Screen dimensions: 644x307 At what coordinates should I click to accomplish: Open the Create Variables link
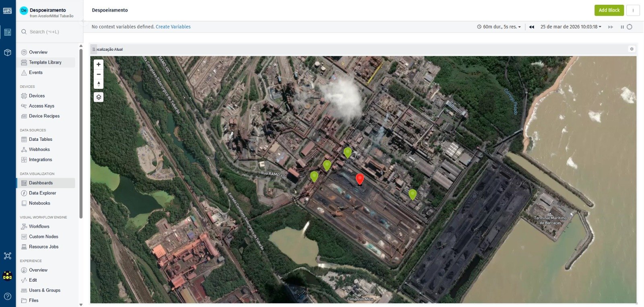(x=173, y=27)
